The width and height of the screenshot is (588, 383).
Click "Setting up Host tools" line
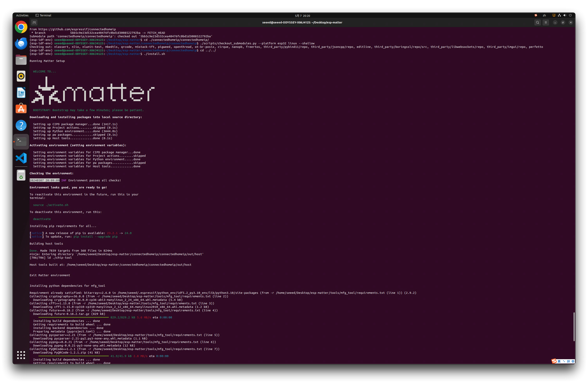coord(73,138)
